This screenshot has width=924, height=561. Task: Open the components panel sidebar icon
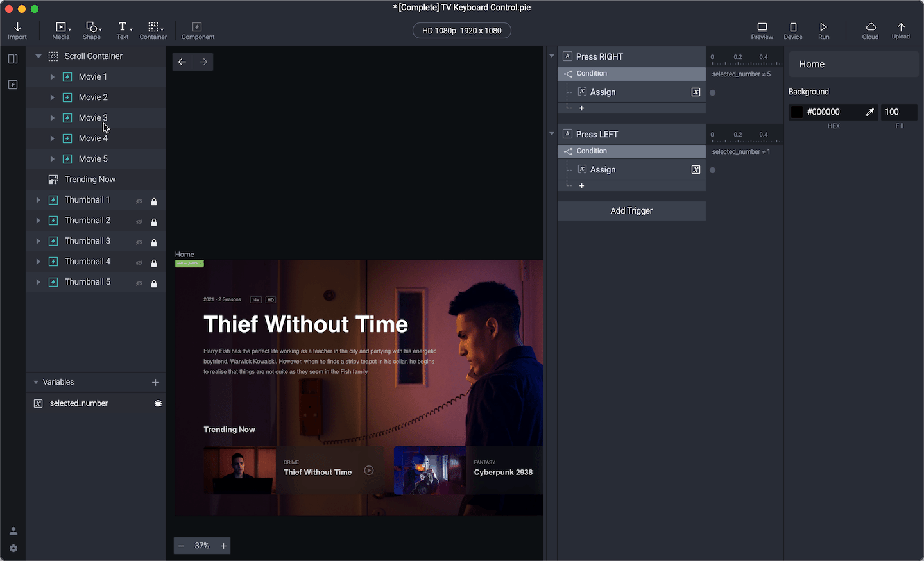pos(13,85)
